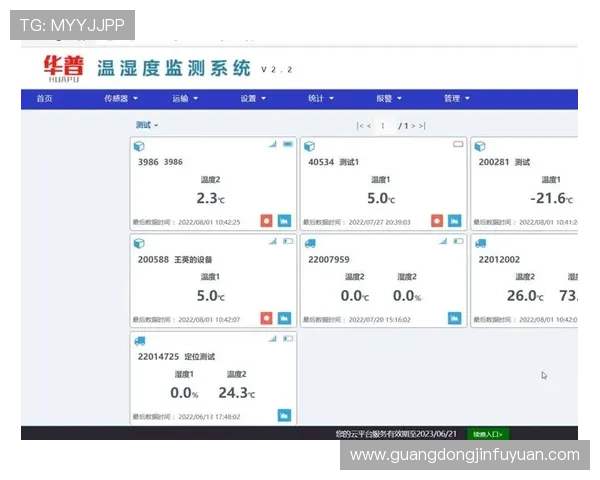Open the 首页 home menu item
This screenshot has width=600, height=480.
coord(44,98)
